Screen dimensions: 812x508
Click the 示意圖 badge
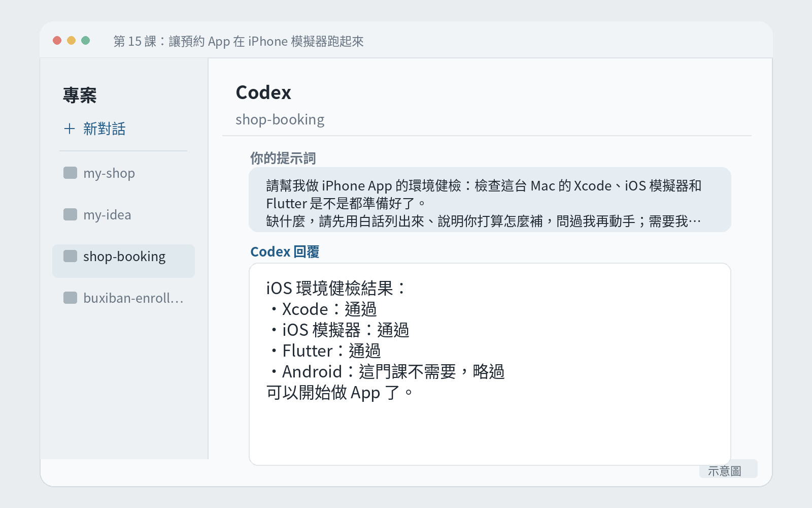(x=728, y=469)
